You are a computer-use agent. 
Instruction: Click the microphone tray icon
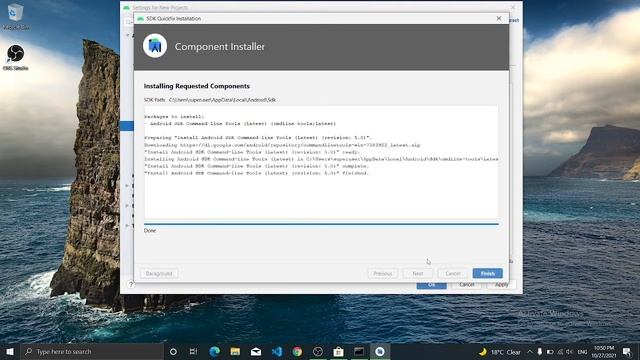coord(540,352)
